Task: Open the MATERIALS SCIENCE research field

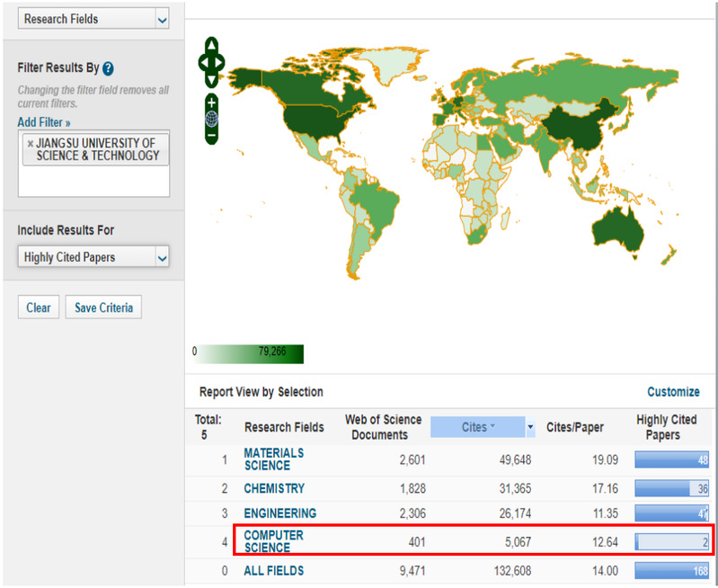Action: pos(274,459)
